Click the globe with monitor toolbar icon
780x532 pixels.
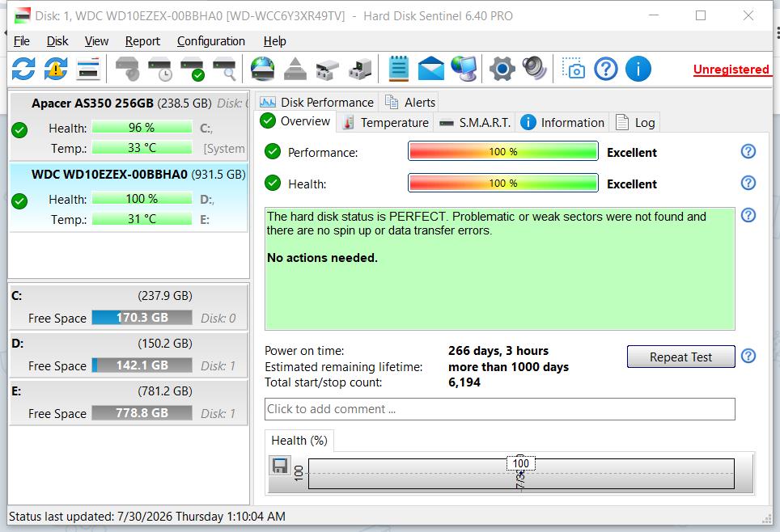[x=464, y=69]
